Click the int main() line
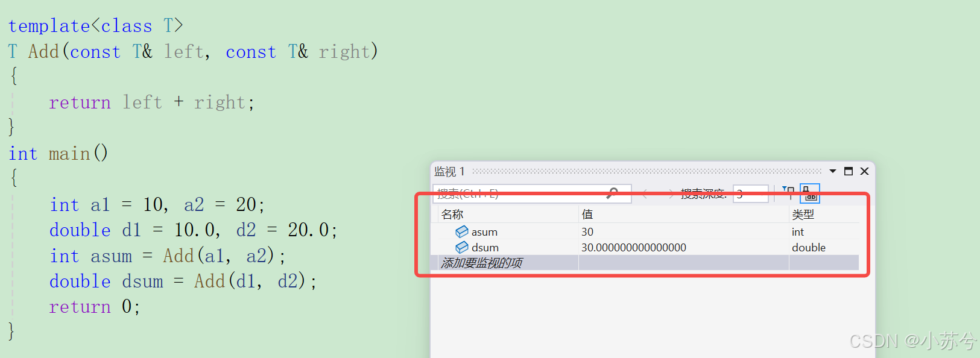The image size is (980, 358). (58, 154)
